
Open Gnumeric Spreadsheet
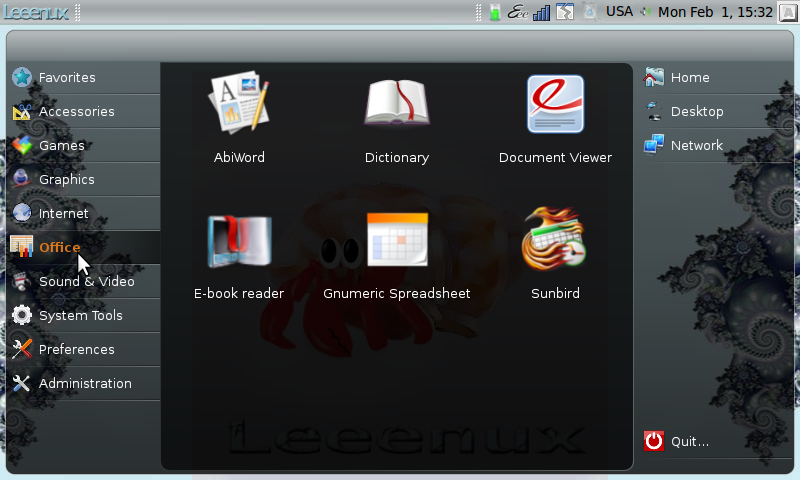tap(397, 256)
